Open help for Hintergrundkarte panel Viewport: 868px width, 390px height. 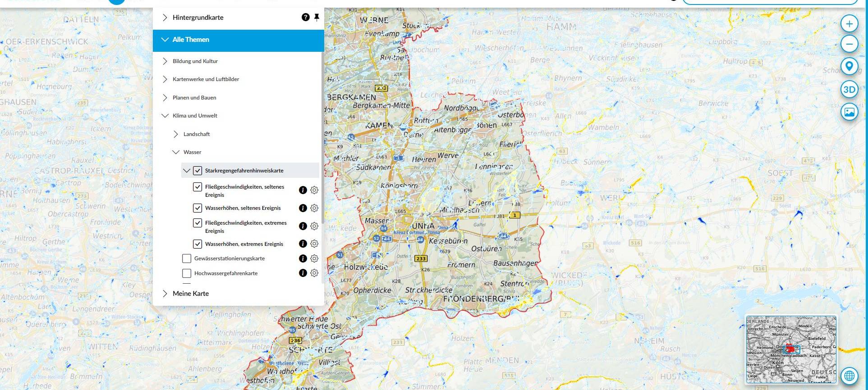(305, 18)
